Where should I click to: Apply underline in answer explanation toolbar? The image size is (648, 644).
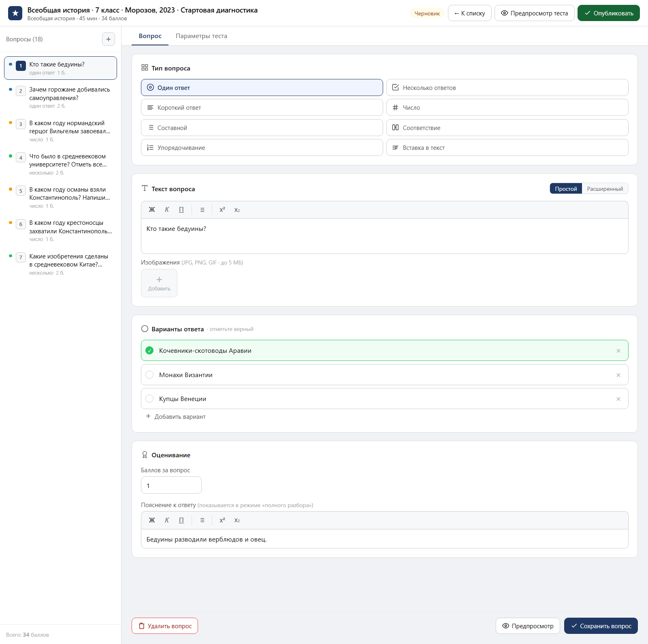coord(181,520)
